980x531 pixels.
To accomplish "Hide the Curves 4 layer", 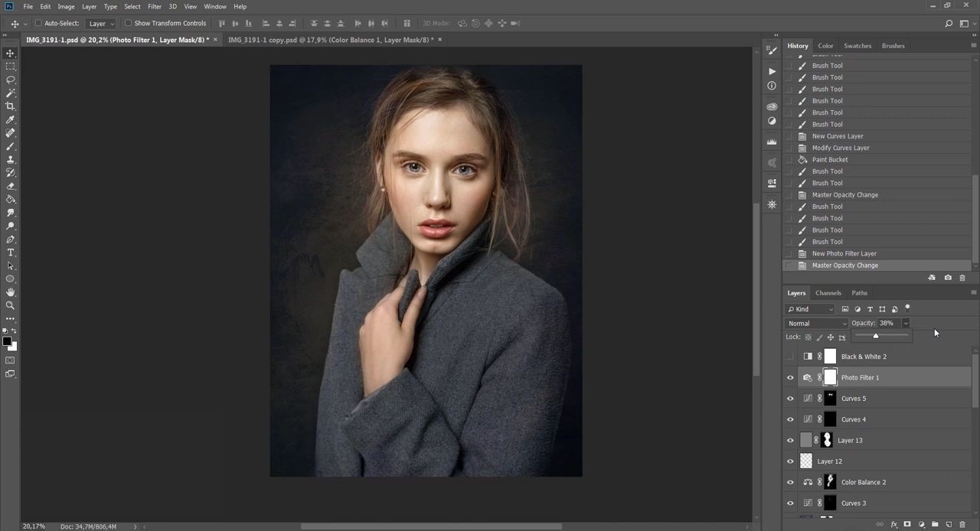I will pos(790,419).
